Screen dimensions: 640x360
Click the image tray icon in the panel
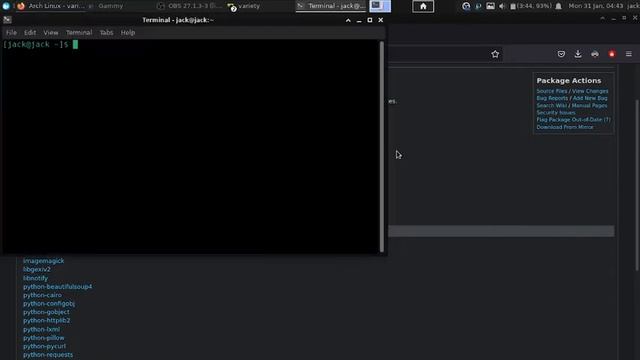tap(490, 6)
